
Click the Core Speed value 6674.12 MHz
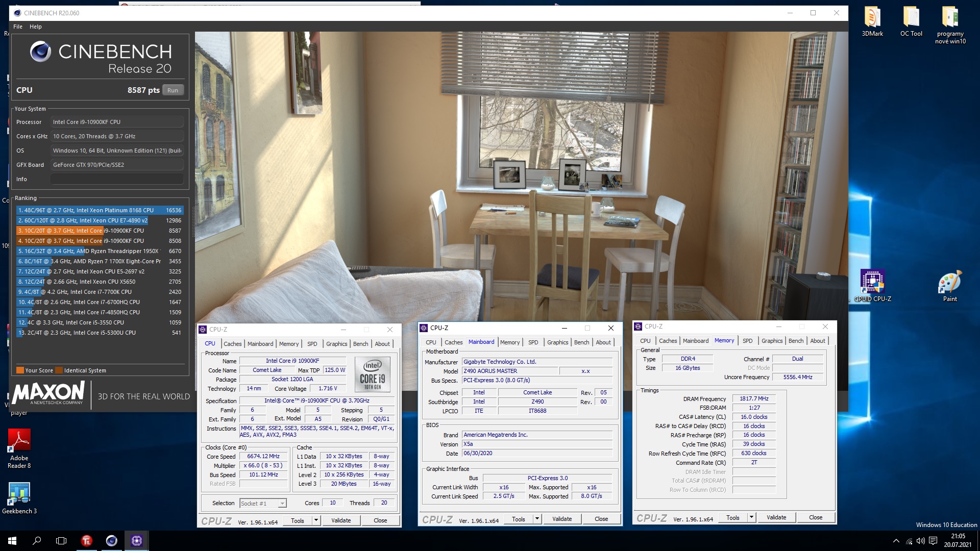263,457
